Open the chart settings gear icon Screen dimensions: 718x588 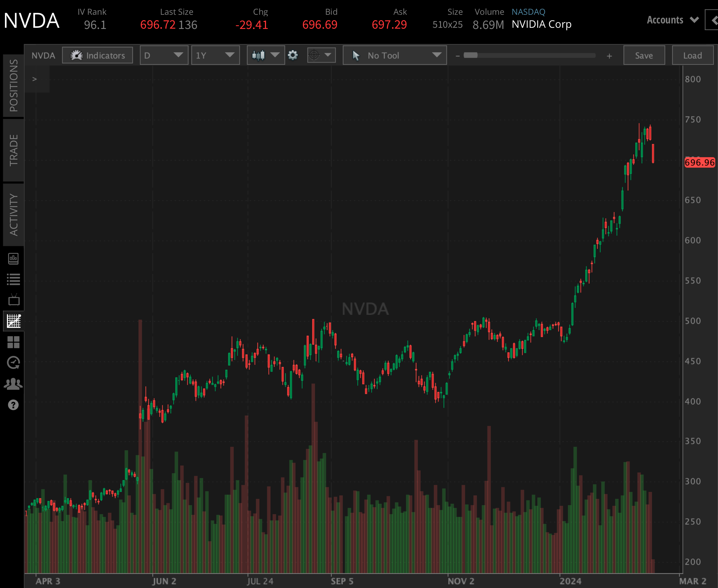[x=292, y=55]
